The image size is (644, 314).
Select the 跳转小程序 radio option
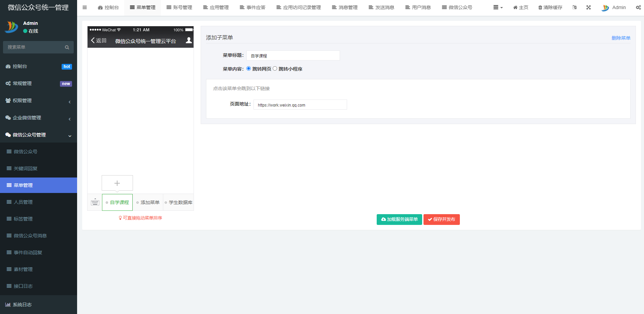(275, 69)
